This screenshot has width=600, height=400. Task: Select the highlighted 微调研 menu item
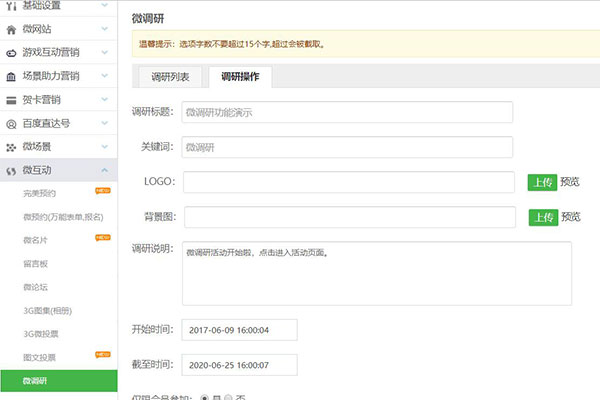(59, 381)
